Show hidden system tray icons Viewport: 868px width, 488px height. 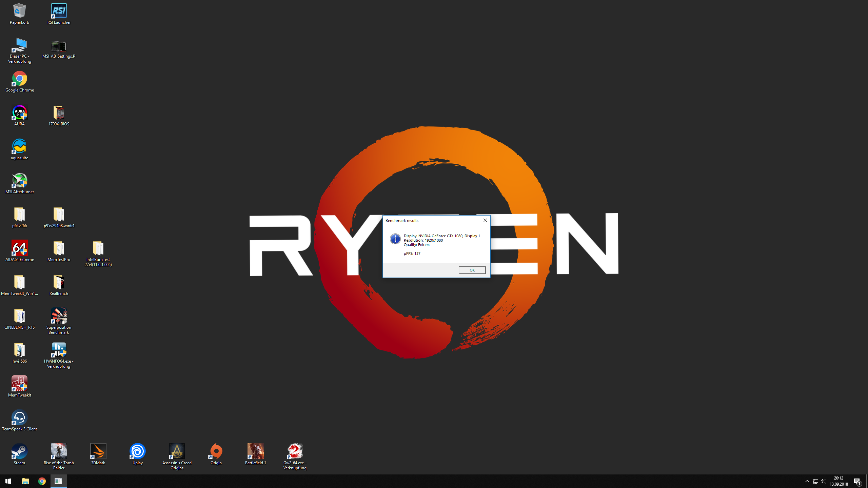coord(807,481)
